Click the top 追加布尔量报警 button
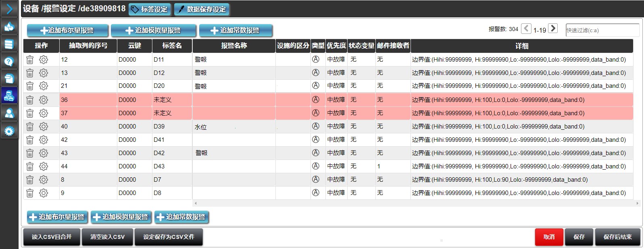The image size is (644, 249). tap(67, 30)
